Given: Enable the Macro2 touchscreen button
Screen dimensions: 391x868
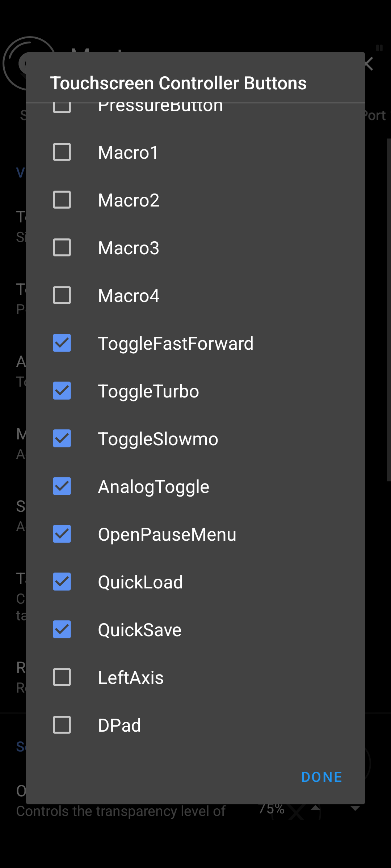Looking at the screenshot, I should point(62,200).
